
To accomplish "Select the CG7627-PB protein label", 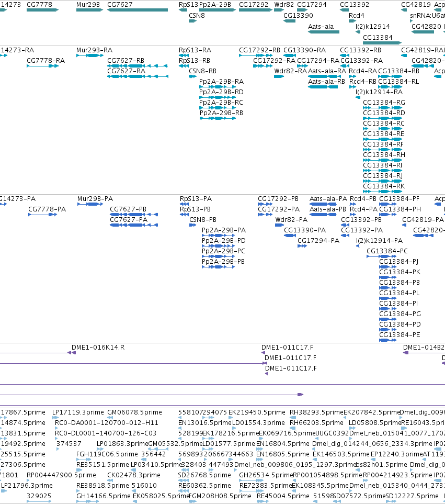I will [128, 209].
